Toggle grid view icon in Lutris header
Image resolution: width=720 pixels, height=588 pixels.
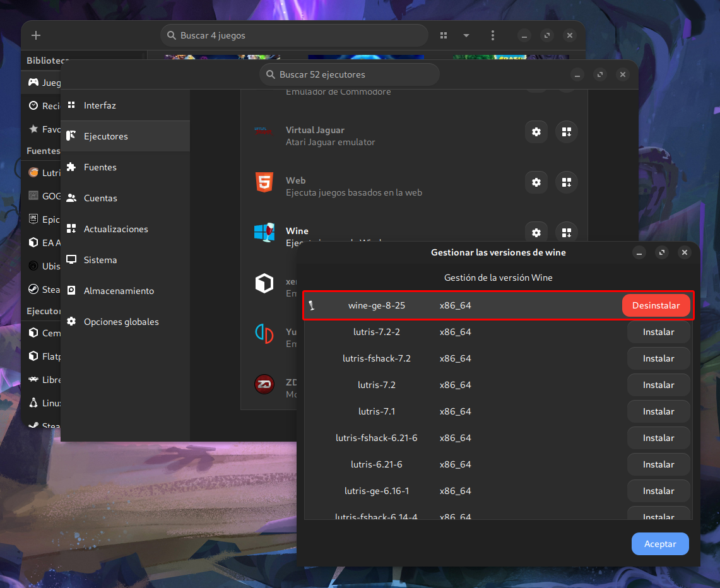click(x=444, y=35)
